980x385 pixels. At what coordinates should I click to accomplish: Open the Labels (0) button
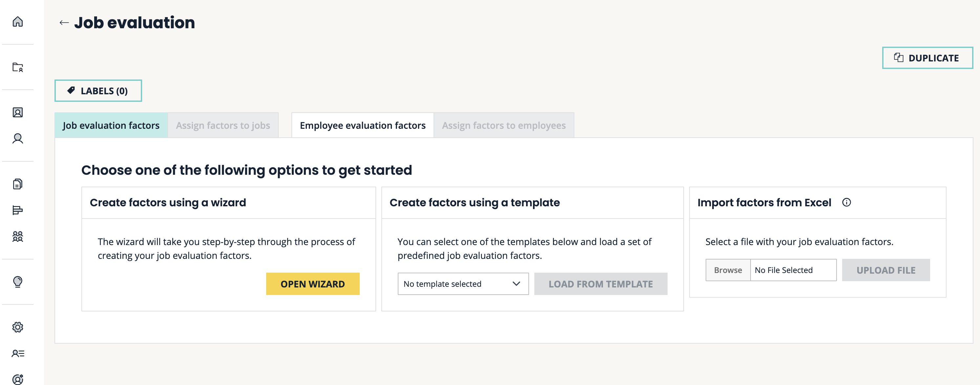98,91
